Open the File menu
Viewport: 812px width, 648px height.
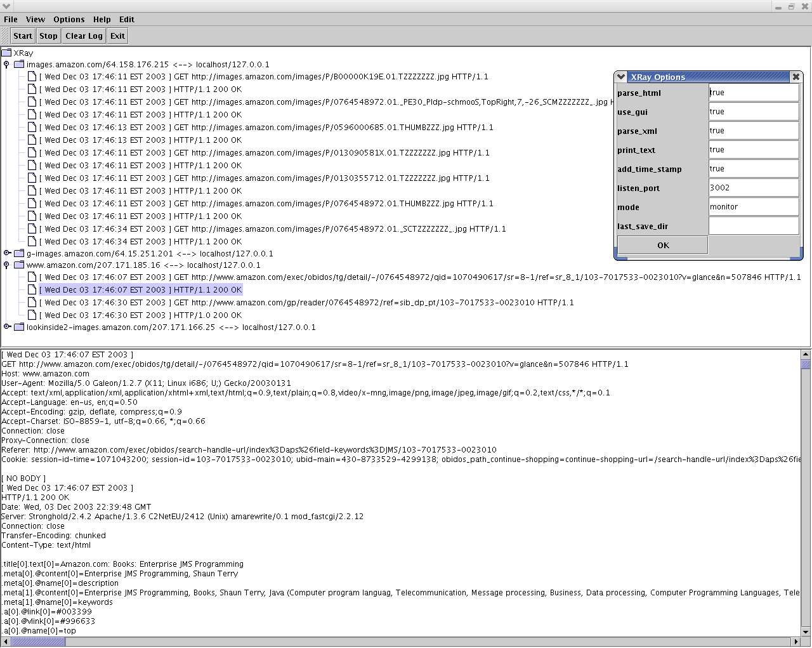click(x=11, y=20)
